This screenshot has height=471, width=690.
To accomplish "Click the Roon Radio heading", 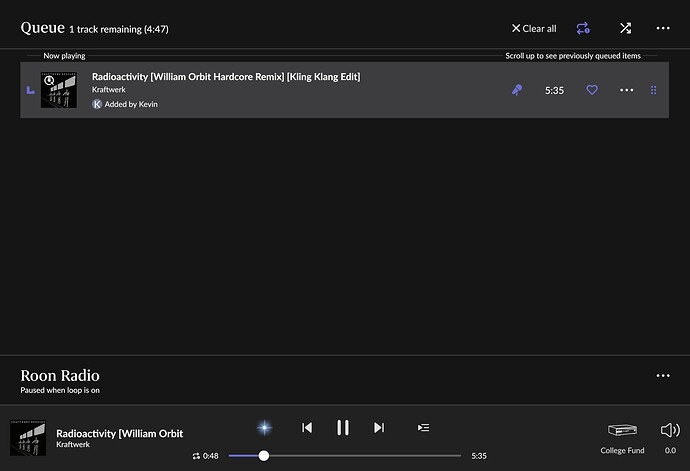I will [60, 375].
